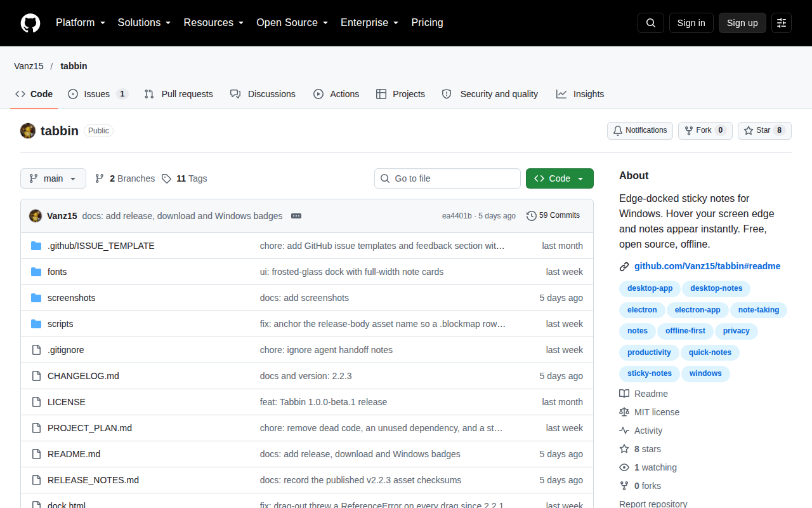The height and width of the screenshot is (508, 812).
Task: Switch to the Discussions tab
Action: 263,94
